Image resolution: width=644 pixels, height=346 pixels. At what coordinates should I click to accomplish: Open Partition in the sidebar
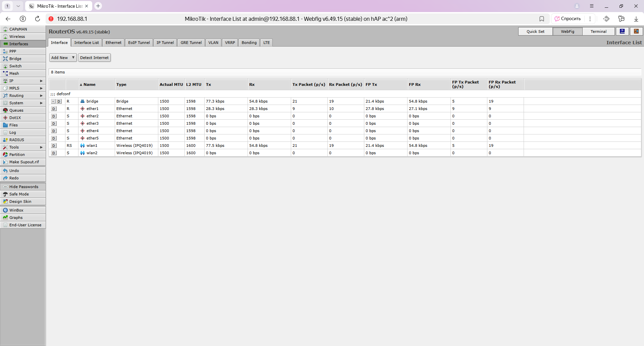pos(23,155)
